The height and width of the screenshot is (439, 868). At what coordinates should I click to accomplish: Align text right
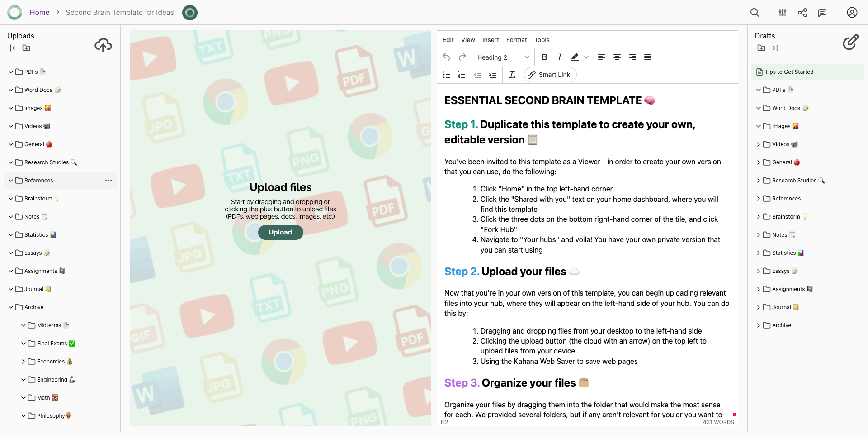coord(632,57)
